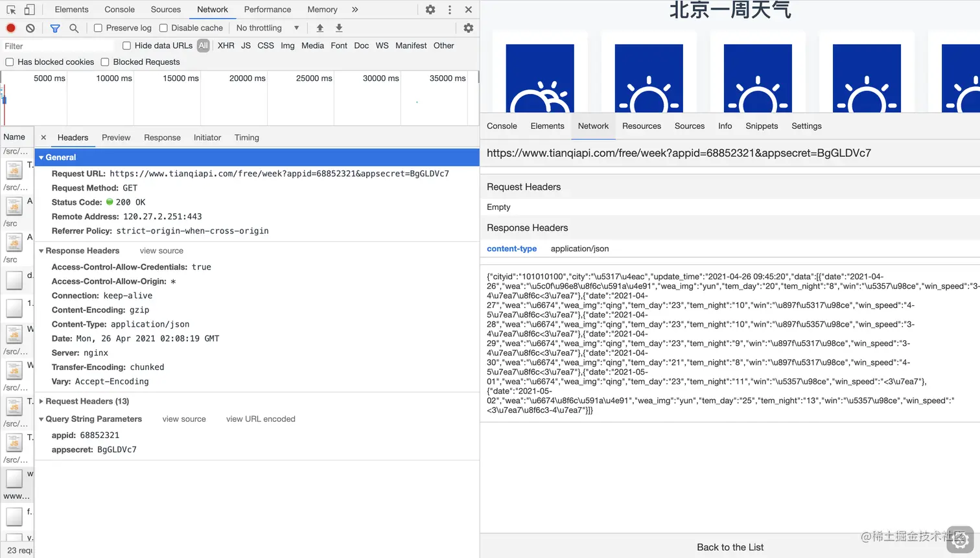Toggle the device toolbar icon
The image size is (980, 558).
(29, 10)
